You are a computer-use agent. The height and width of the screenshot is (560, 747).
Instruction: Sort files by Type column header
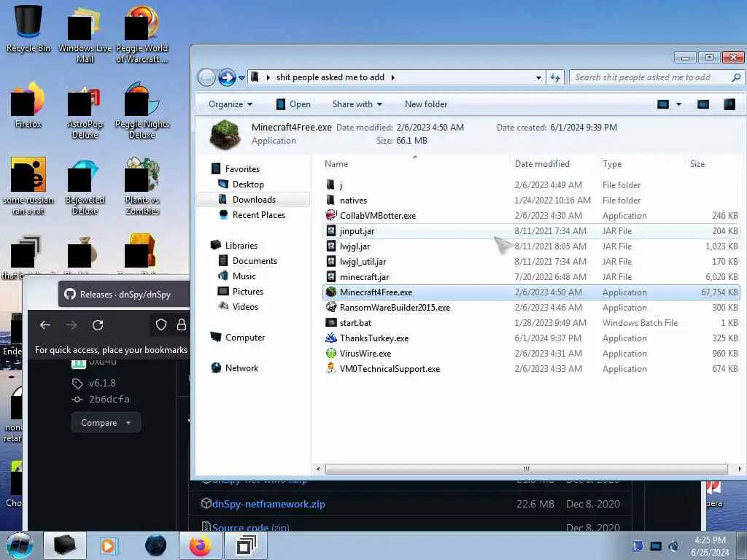click(x=641, y=164)
